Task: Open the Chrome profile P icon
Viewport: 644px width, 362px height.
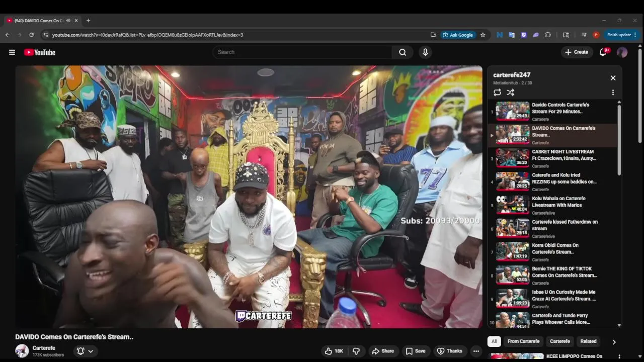Action: coord(596,35)
